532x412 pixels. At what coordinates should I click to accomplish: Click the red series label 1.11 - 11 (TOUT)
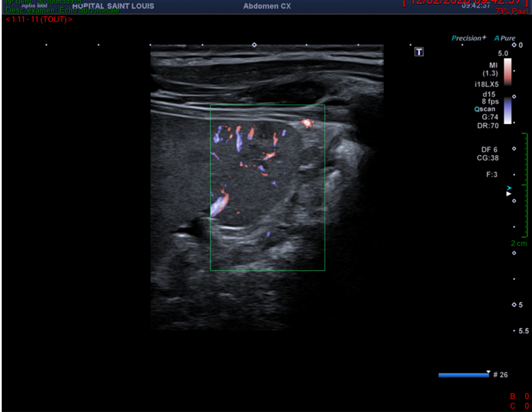pyautogui.click(x=39, y=19)
